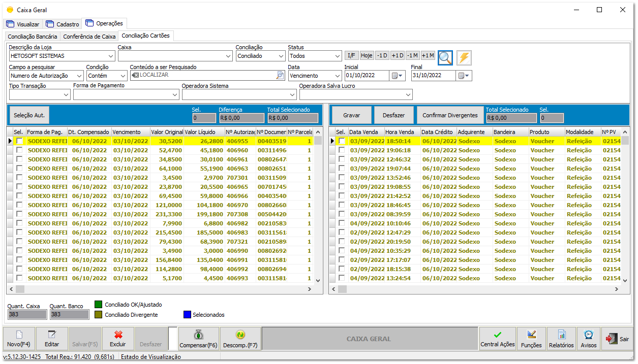Click the magnifying glass search icon

click(445, 57)
